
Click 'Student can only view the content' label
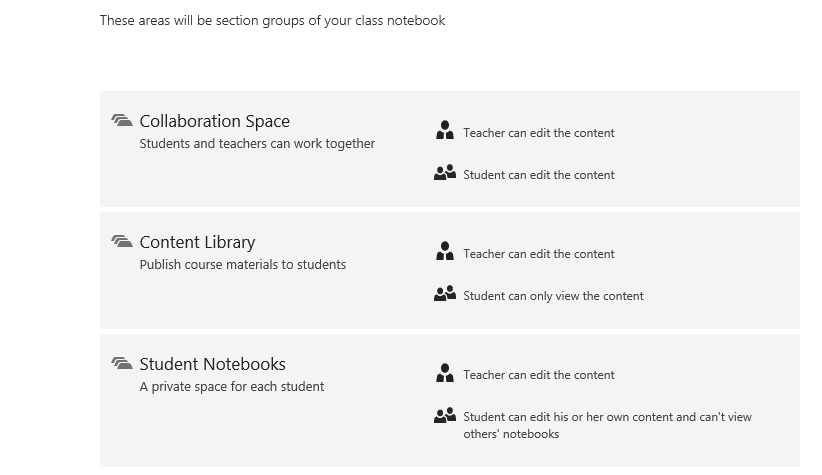pyautogui.click(x=553, y=296)
